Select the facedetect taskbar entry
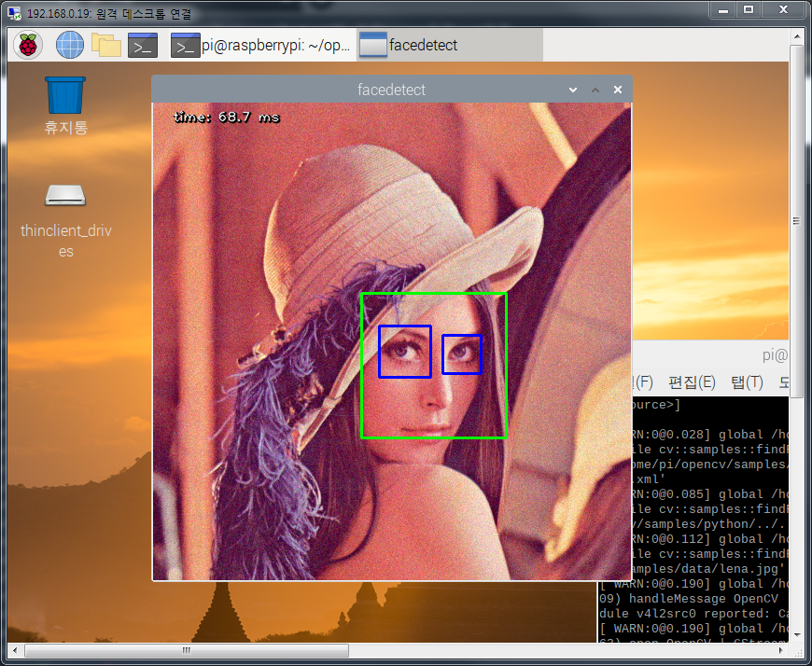Screen dimensions: 812x666 pos(450,46)
